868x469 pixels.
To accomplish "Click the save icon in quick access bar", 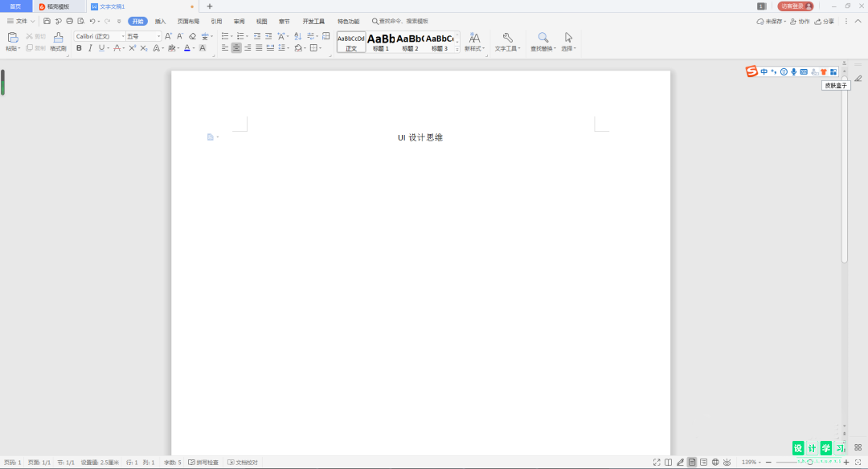I will pos(47,21).
